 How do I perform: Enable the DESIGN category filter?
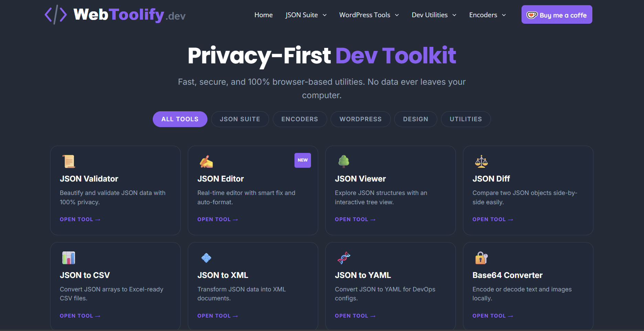[416, 119]
